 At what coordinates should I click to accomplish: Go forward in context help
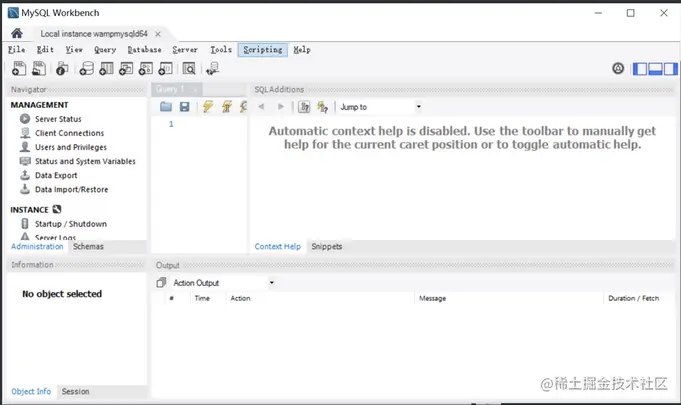(281, 106)
